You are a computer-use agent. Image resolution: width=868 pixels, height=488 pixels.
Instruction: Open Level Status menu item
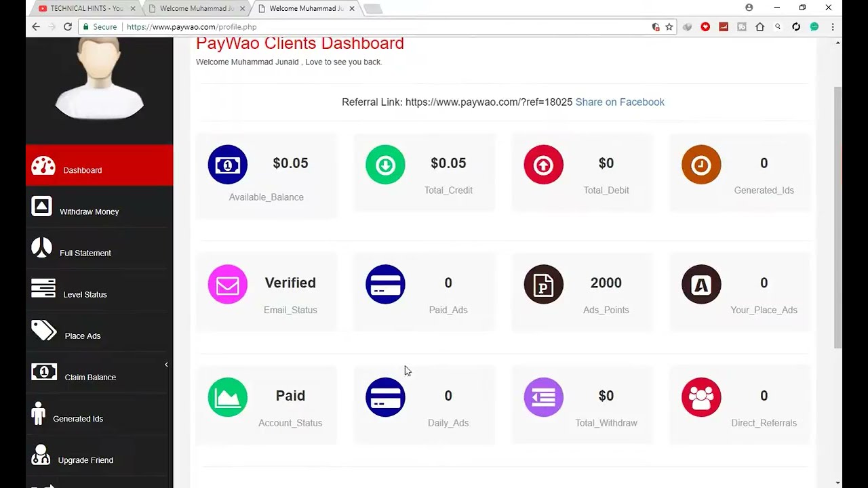pos(100,289)
